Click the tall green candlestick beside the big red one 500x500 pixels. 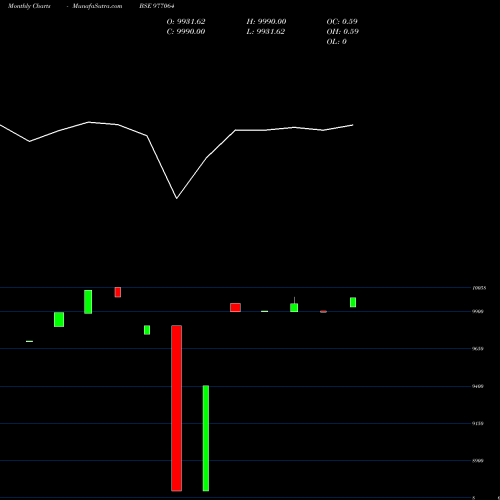206,438
